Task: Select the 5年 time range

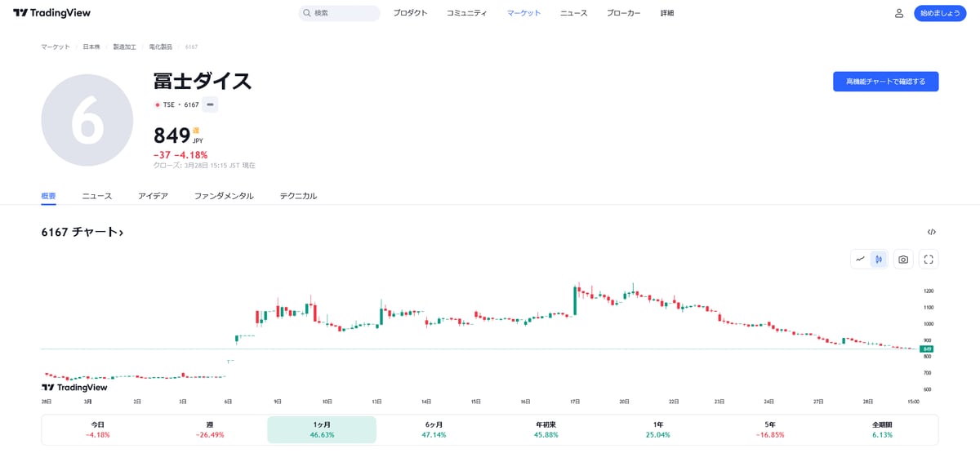Action: (770, 429)
